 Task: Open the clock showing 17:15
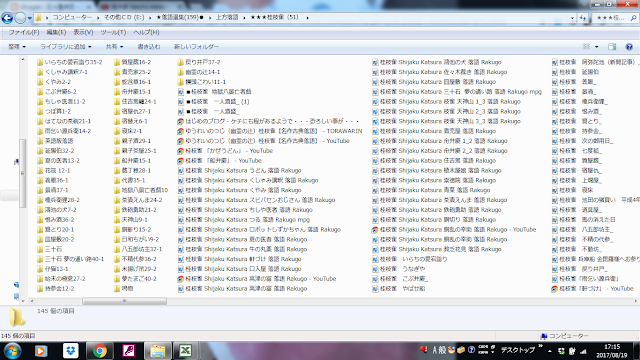(x=611, y=351)
